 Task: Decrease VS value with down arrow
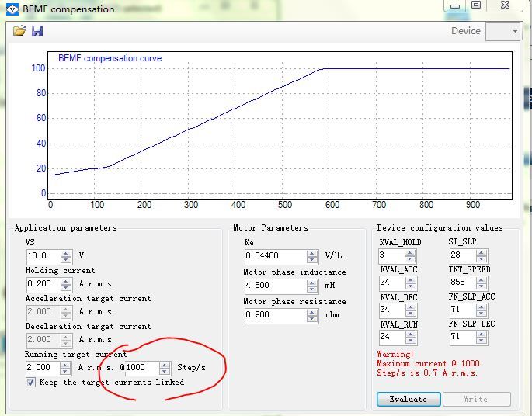point(66,260)
